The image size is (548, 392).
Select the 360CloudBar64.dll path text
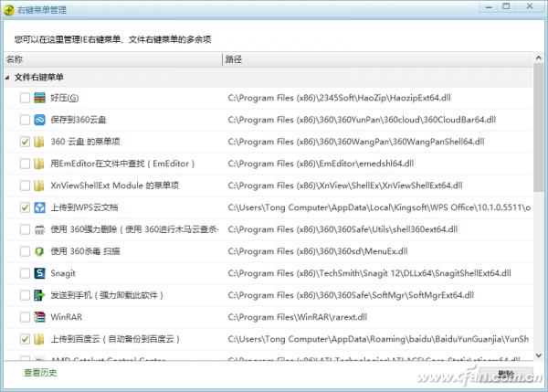[362, 120]
